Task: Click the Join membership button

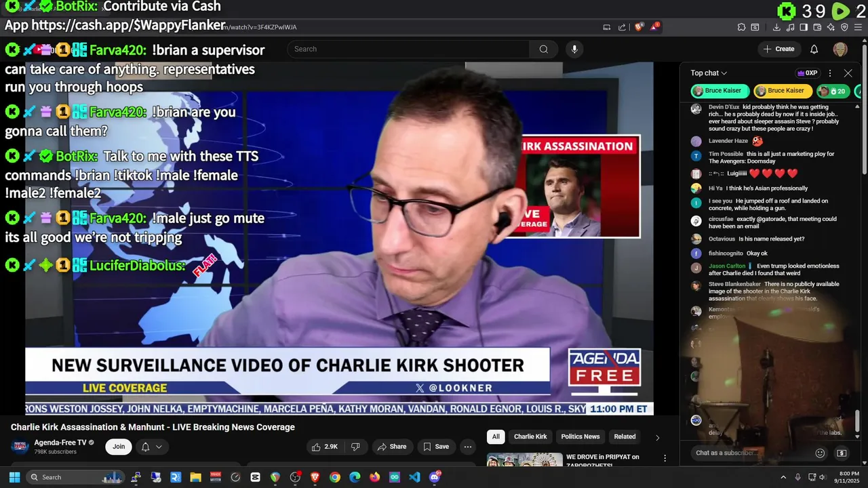Action: tap(119, 447)
